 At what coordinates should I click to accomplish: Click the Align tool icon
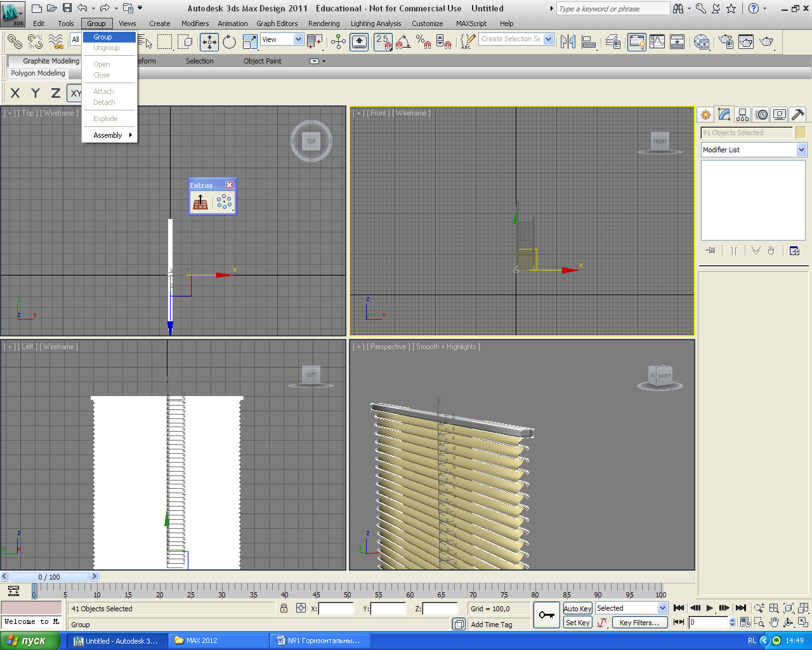click(589, 42)
